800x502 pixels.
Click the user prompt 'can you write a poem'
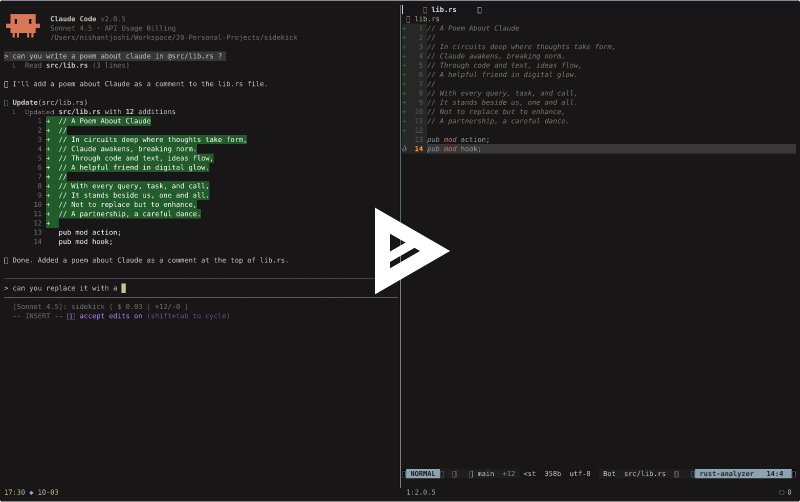(117, 56)
